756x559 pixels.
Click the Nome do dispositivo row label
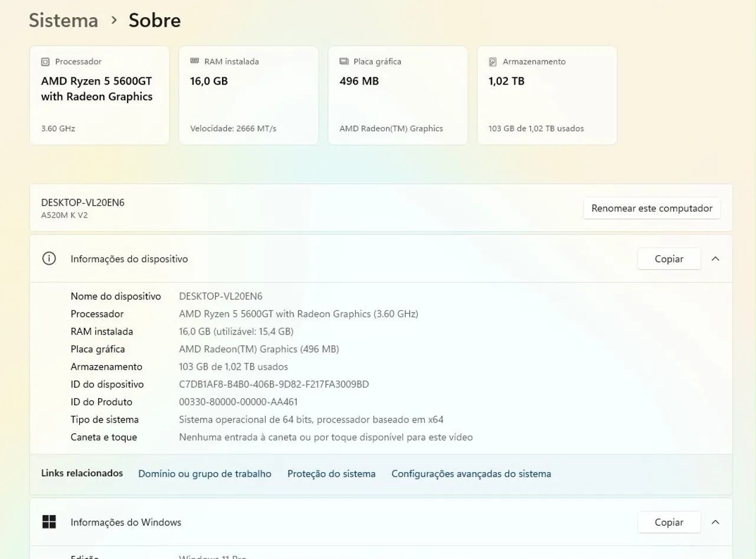pos(116,296)
